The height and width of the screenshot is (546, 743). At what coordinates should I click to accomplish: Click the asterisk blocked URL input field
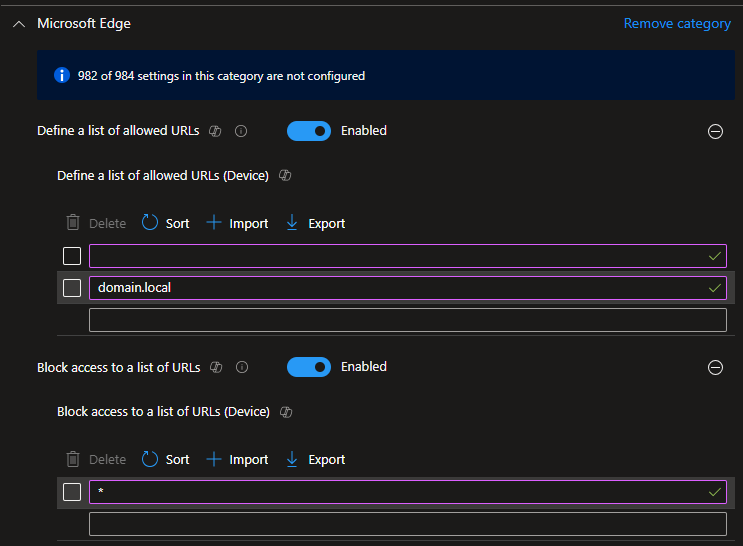[x=408, y=492]
